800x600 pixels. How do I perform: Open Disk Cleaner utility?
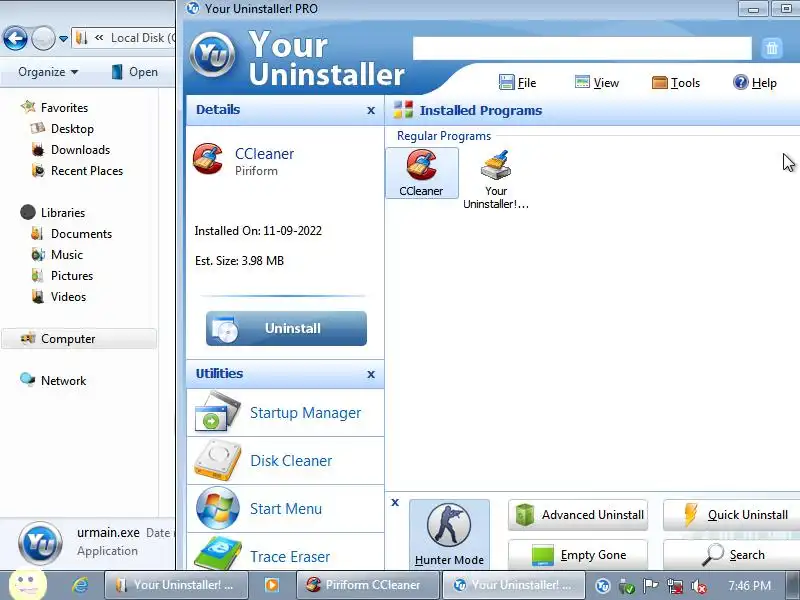coord(285,461)
